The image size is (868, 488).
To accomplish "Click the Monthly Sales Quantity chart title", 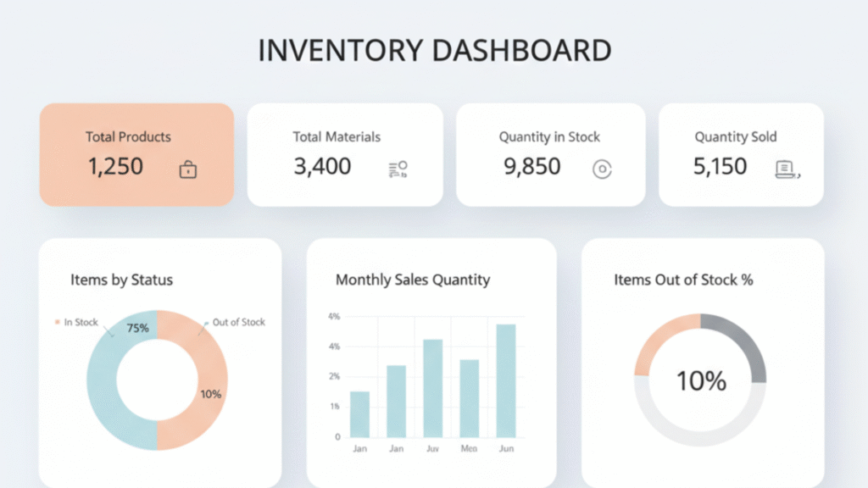I will (413, 280).
